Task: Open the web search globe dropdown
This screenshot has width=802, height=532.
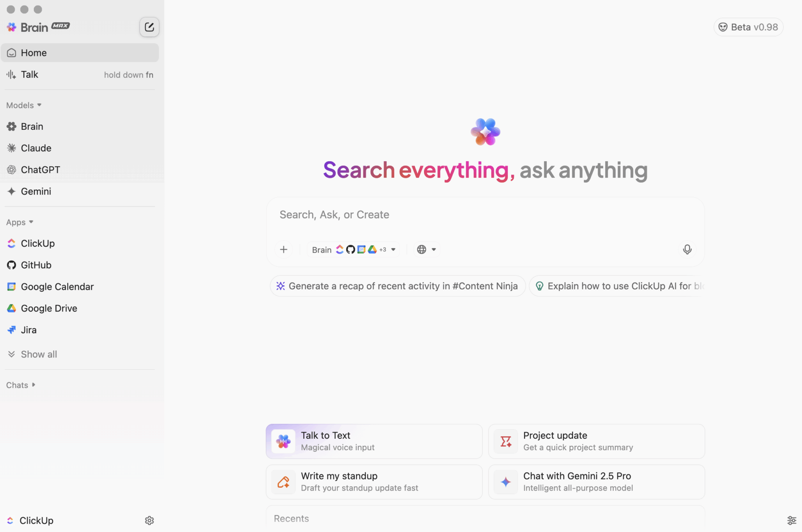Action: (x=426, y=249)
